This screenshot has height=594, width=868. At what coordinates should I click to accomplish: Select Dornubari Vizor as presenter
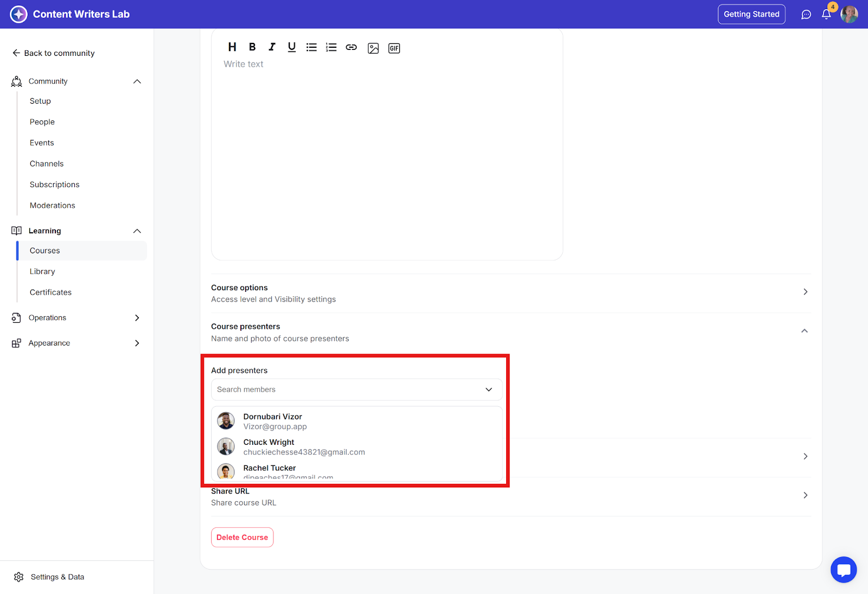357,421
